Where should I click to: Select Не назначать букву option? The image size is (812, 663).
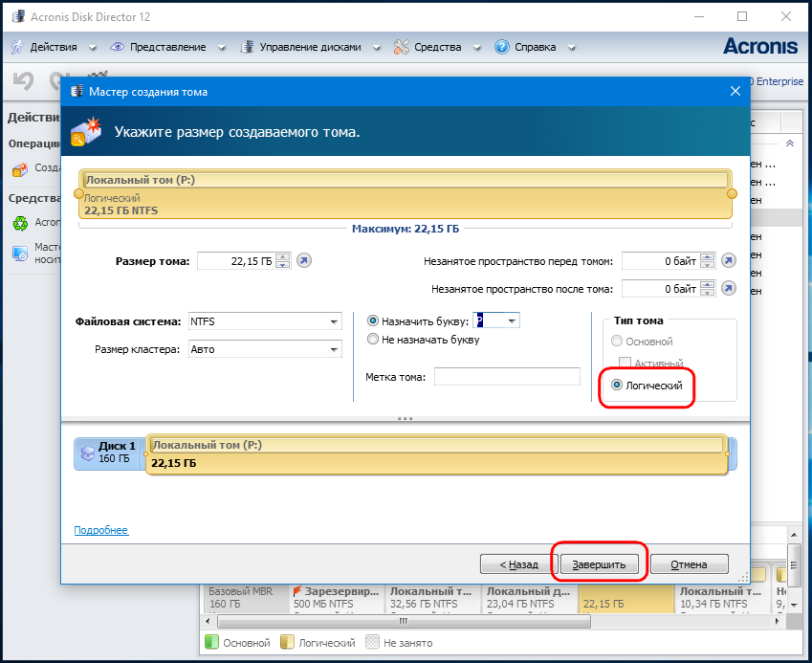373,339
